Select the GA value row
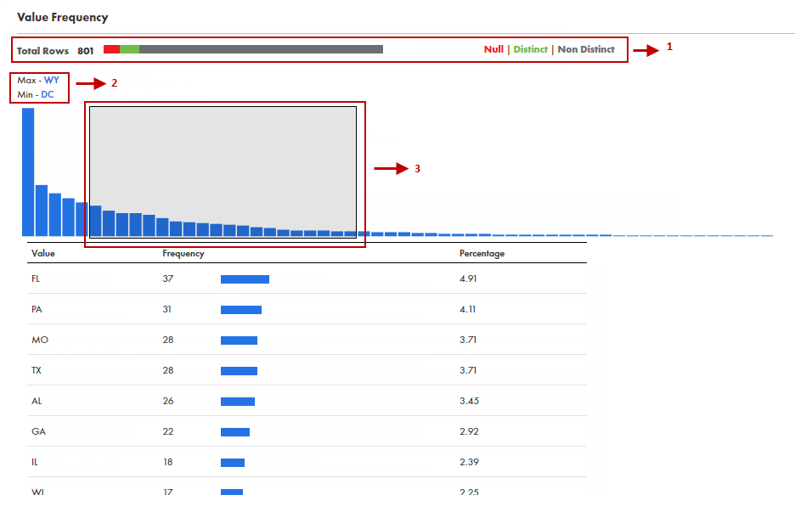The height and width of the screenshot is (512, 812). coord(307,431)
